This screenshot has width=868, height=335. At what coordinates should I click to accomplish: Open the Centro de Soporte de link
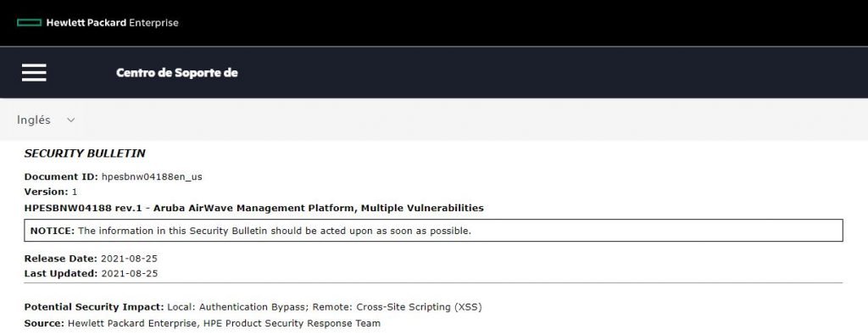[x=176, y=73]
